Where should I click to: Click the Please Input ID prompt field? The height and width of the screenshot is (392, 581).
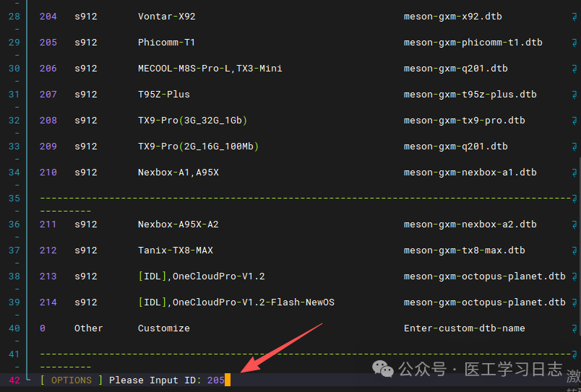(156, 380)
